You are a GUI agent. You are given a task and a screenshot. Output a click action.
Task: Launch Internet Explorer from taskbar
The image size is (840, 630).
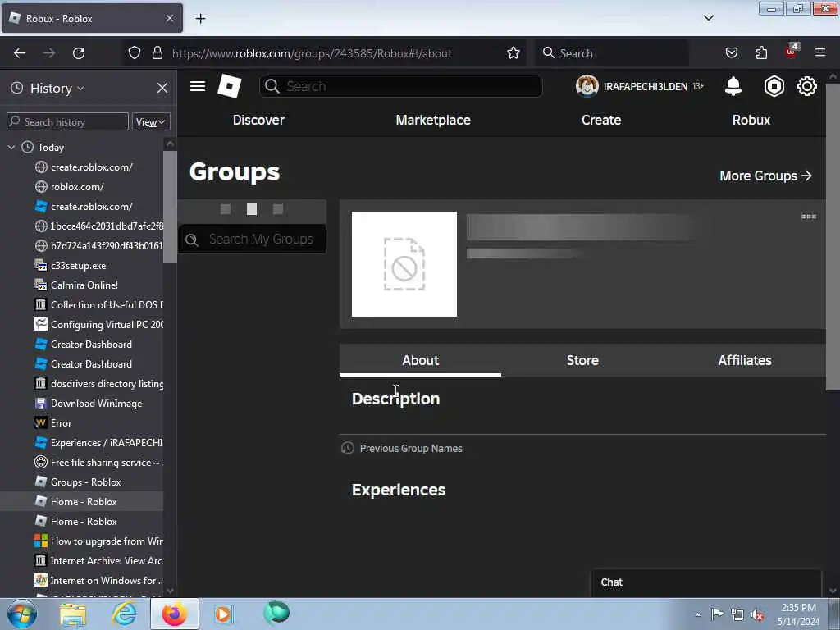pyautogui.click(x=124, y=614)
